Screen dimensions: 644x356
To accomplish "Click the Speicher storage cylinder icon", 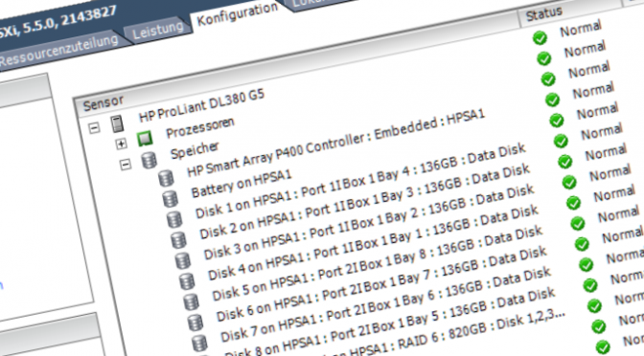I will (149, 160).
